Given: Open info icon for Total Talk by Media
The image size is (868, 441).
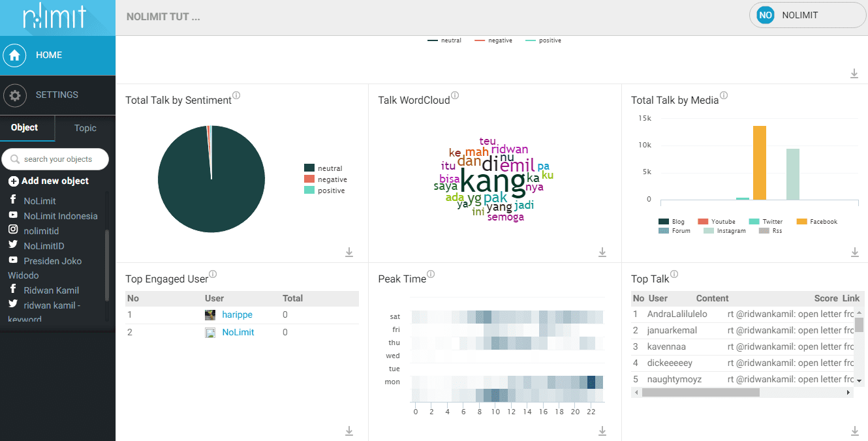Looking at the screenshot, I should (724, 95).
